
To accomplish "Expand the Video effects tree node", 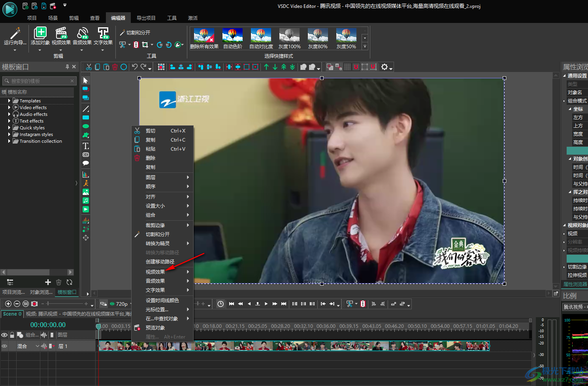I will 9,108.
